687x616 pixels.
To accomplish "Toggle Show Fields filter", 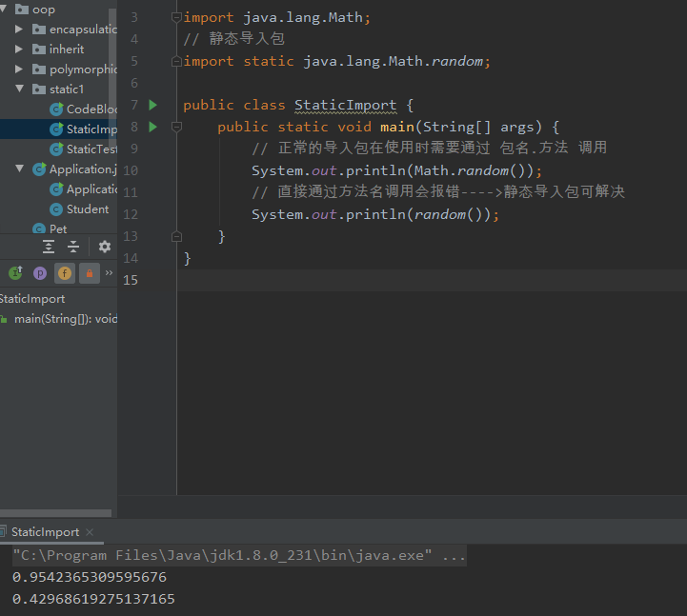I will click(65, 273).
